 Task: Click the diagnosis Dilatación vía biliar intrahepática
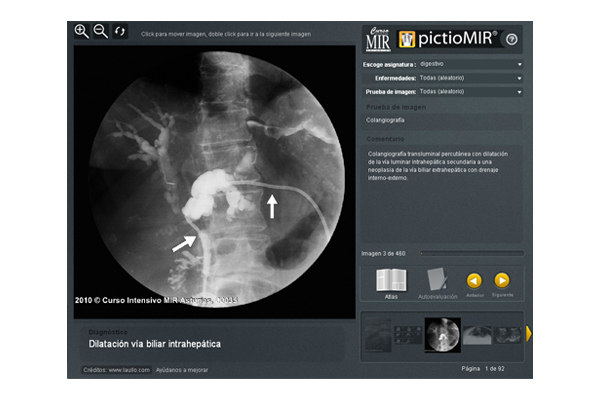point(155,344)
